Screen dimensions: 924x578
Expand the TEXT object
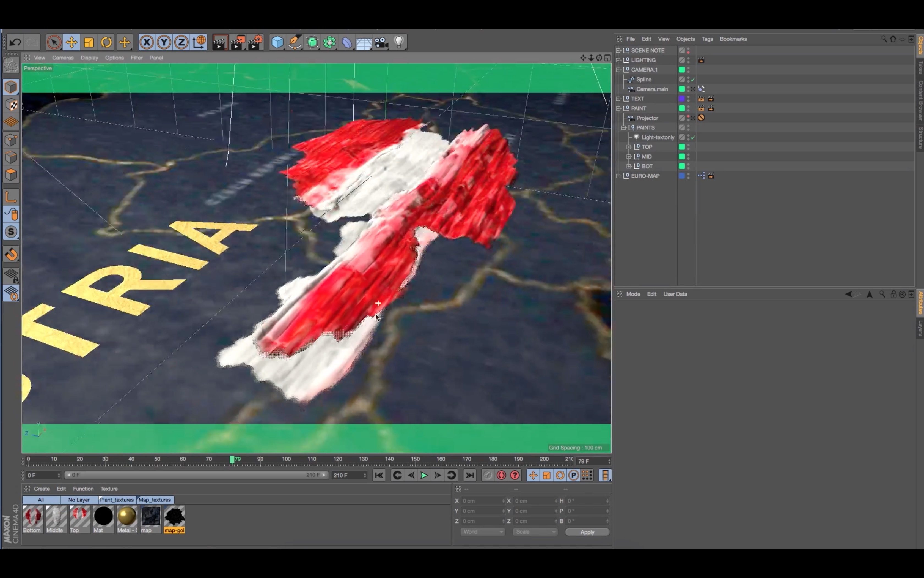[x=618, y=99]
